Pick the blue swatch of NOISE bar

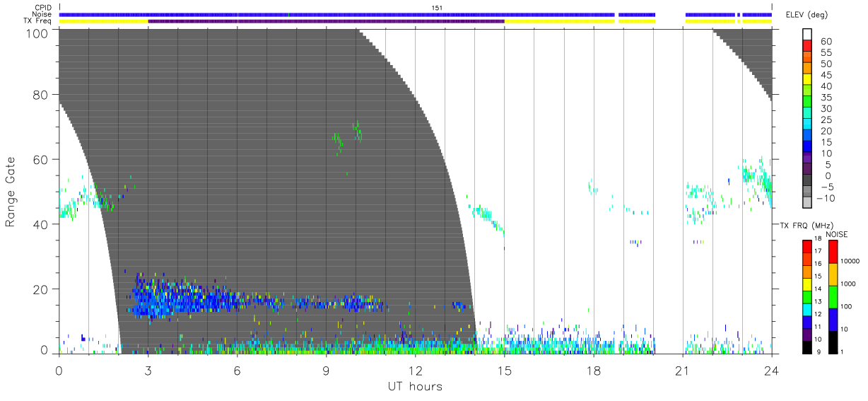click(833, 320)
